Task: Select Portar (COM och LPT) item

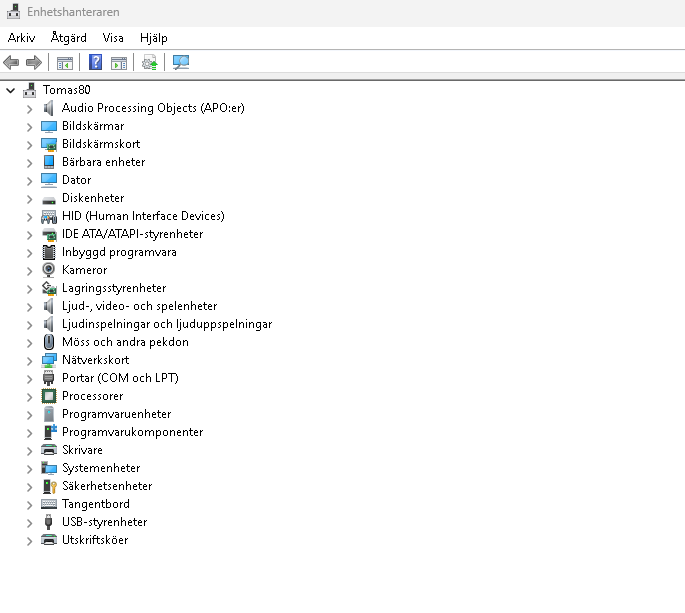Action: [120, 378]
